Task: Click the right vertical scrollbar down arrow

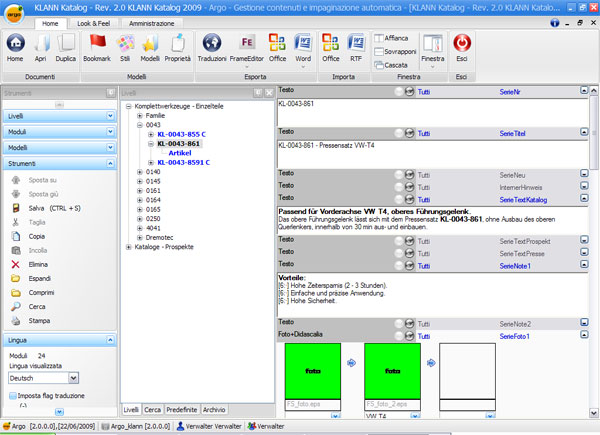Action: (x=593, y=413)
